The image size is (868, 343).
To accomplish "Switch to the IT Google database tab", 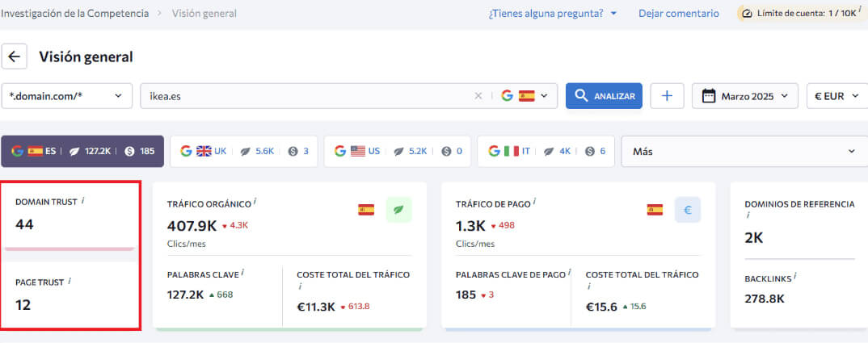I will [546, 151].
